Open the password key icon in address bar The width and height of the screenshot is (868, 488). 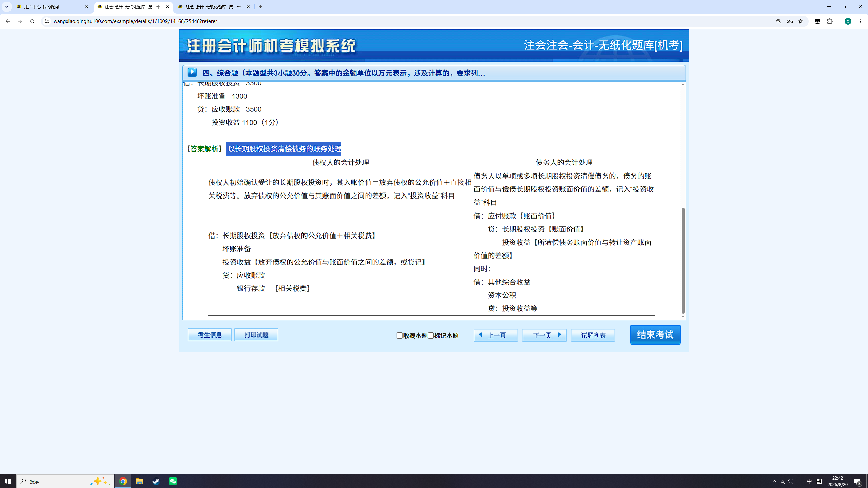(x=790, y=21)
